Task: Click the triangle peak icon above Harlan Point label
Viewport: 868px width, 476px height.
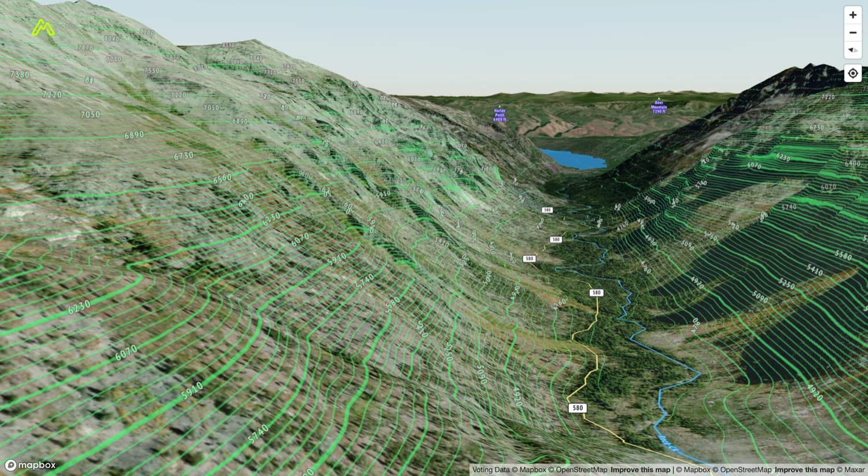Action: pos(499,107)
